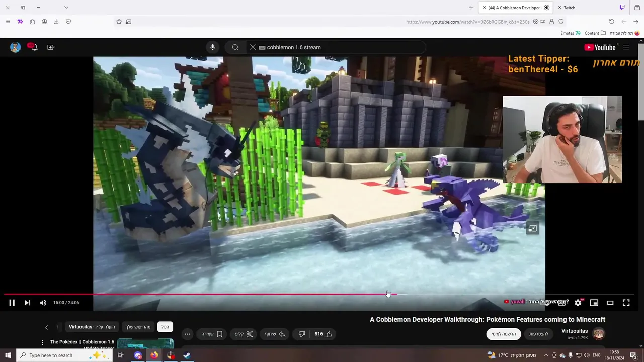
Task: Open the video player settings gear
Action: click(578, 303)
